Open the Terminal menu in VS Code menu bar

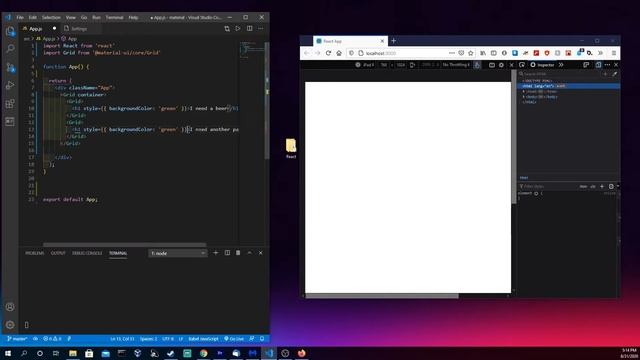[x=114, y=18]
